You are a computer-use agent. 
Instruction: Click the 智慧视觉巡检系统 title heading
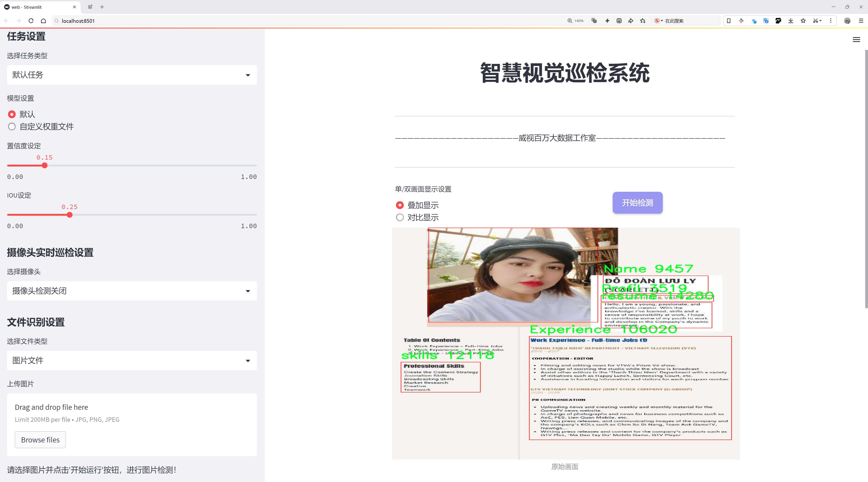pyautogui.click(x=565, y=73)
